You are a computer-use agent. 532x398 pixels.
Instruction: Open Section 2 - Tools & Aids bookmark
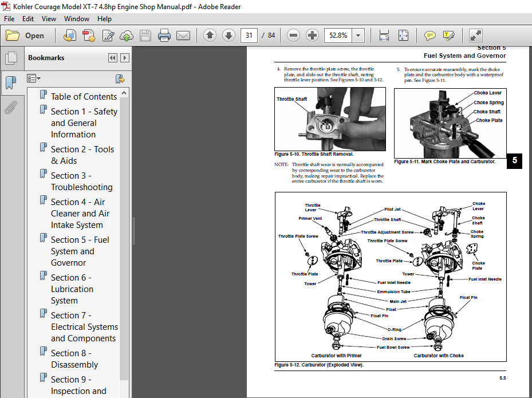pos(82,155)
